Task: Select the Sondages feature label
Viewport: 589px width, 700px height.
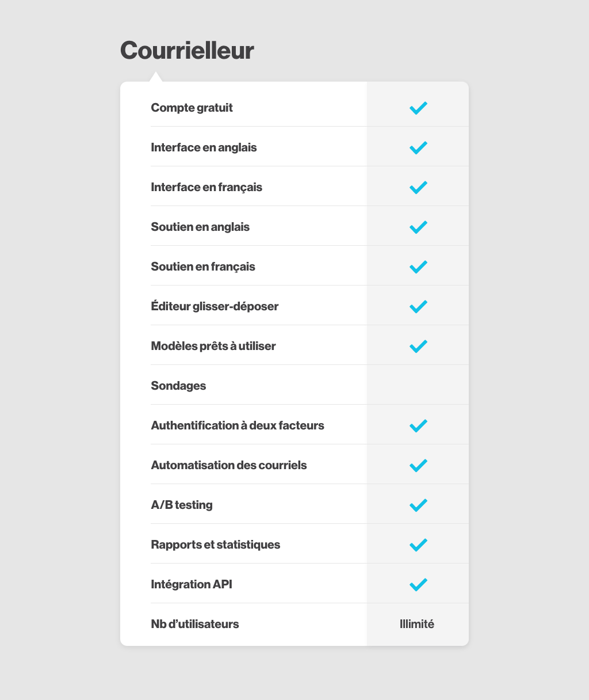Action: [178, 386]
